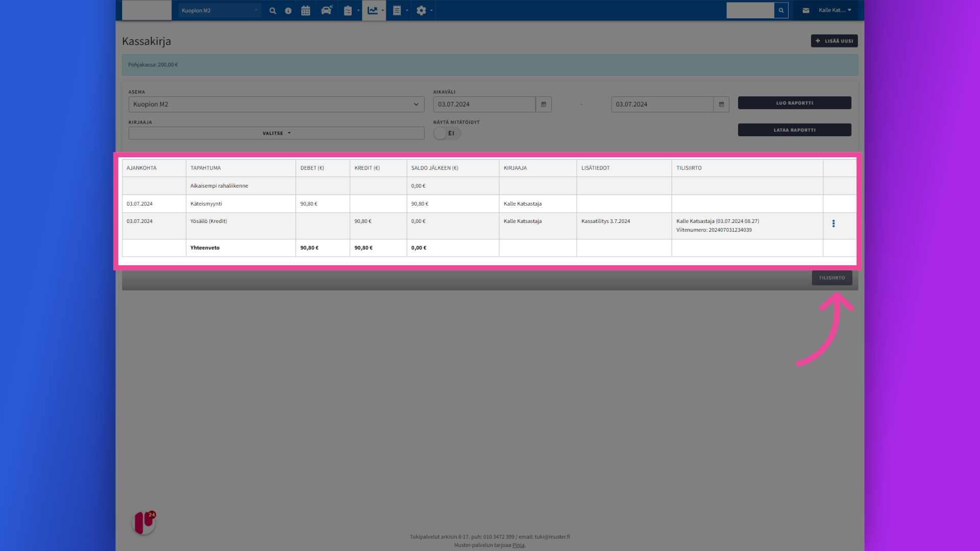This screenshot has width=980, height=551.
Task: Open calendar picker for end date
Action: pos(721,104)
